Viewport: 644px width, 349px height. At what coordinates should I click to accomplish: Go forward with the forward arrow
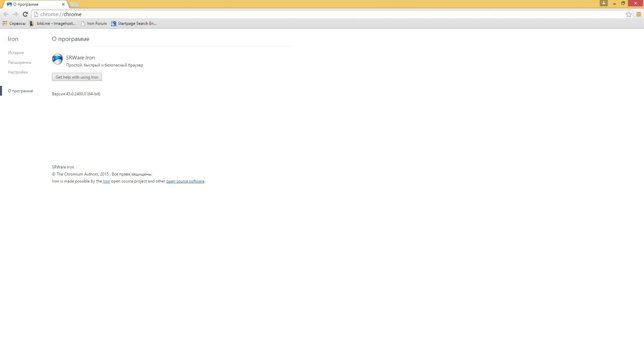coord(15,14)
